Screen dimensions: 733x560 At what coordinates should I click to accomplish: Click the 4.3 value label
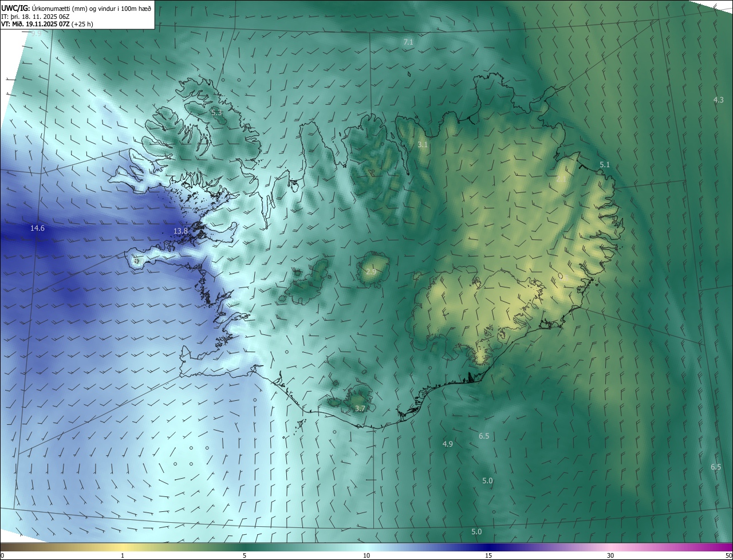(718, 100)
